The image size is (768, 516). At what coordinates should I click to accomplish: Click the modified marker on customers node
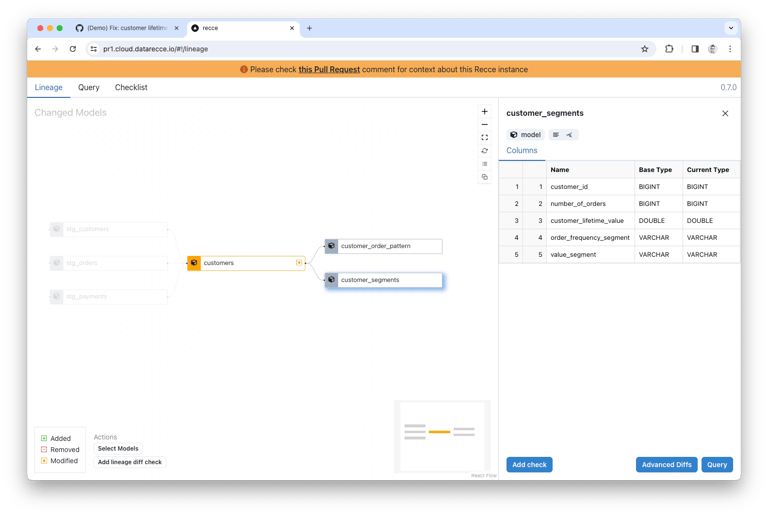(299, 263)
